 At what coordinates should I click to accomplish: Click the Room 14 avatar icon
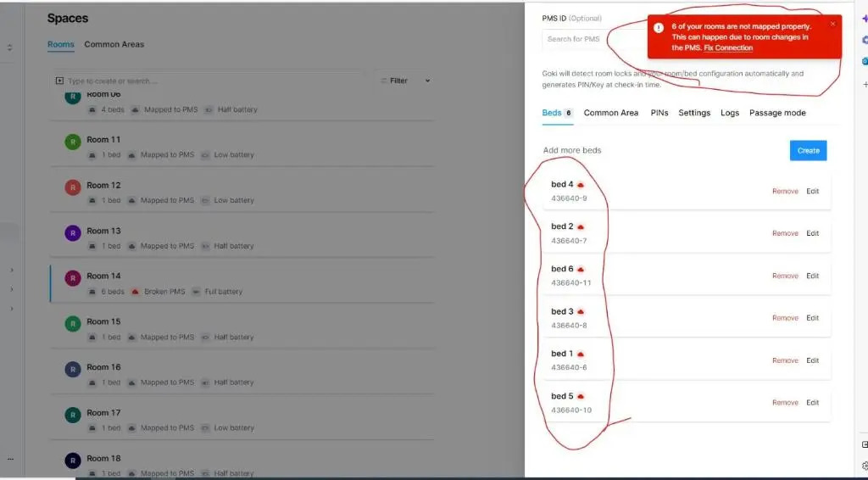pos(72,277)
